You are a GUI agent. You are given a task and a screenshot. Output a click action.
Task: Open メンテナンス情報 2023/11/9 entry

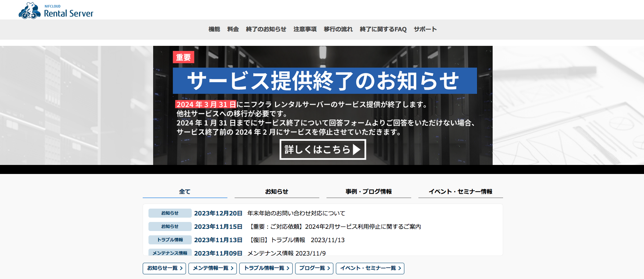tap(287, 253)
